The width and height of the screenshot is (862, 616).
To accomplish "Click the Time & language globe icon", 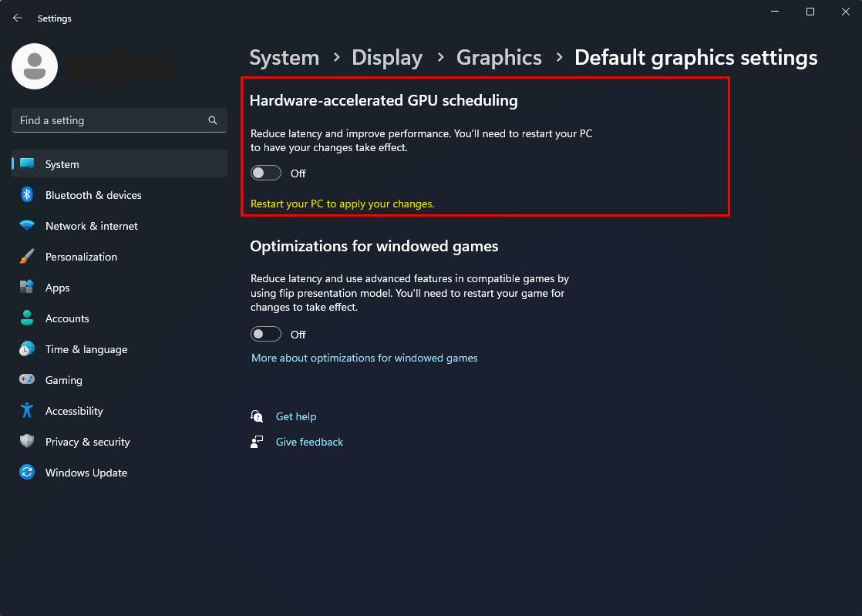I will (x=27, y=349).
